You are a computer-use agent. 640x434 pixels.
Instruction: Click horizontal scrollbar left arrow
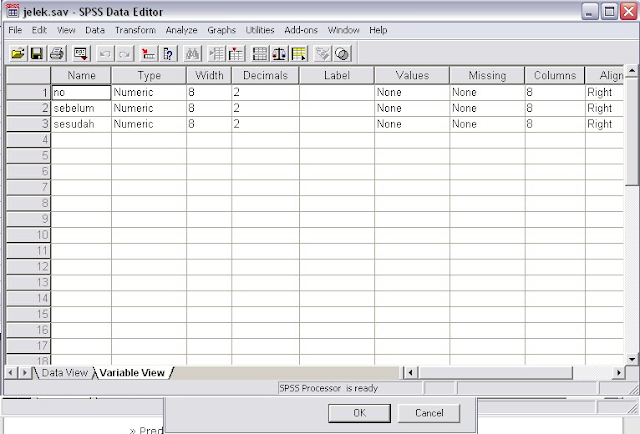coord(410,372)
